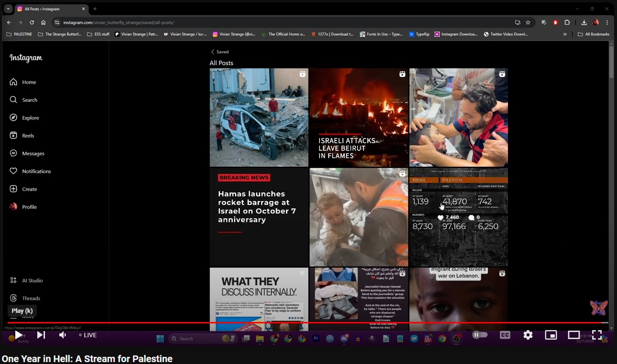Open Reels from the sidebar
This screenshot has width=617, height=364.
point(22,136)
